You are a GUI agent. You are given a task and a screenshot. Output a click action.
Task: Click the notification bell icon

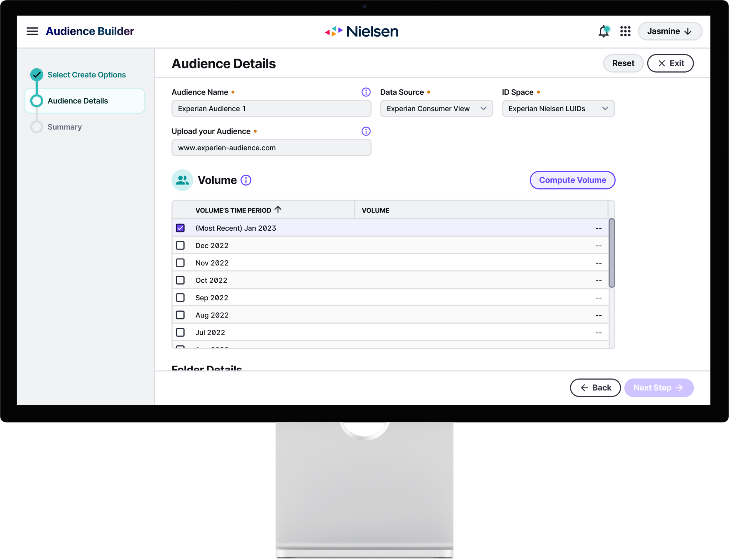[603, 31]
